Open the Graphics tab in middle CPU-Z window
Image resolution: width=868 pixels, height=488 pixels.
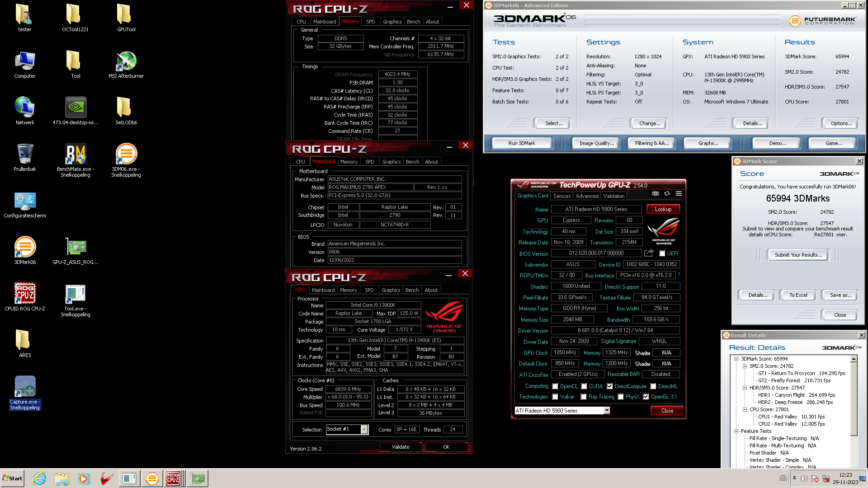coord(391,162)
